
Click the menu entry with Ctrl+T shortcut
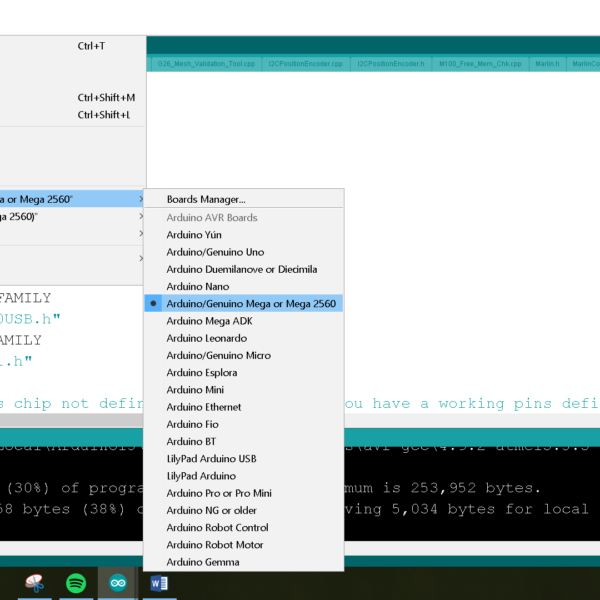(x=72, y=46)
